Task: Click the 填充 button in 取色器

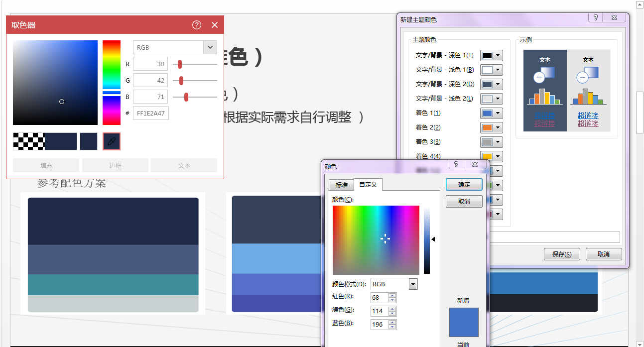Action: coord(46,165)
